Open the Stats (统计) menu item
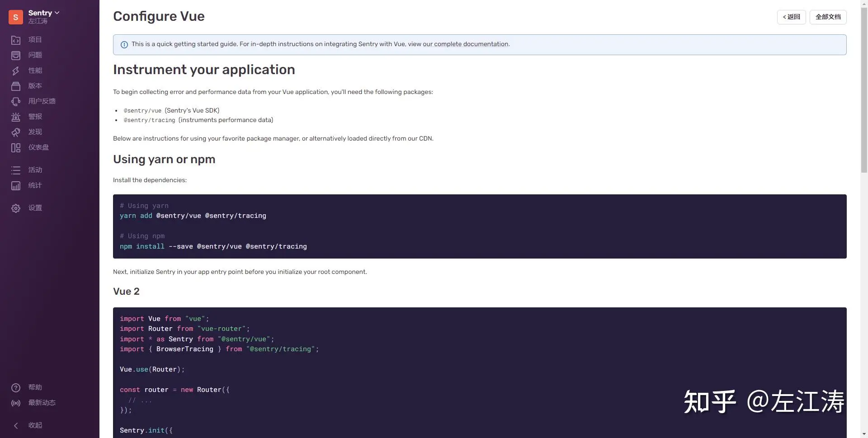This screenshot has width=868, height=438. [x=35, y=185]
